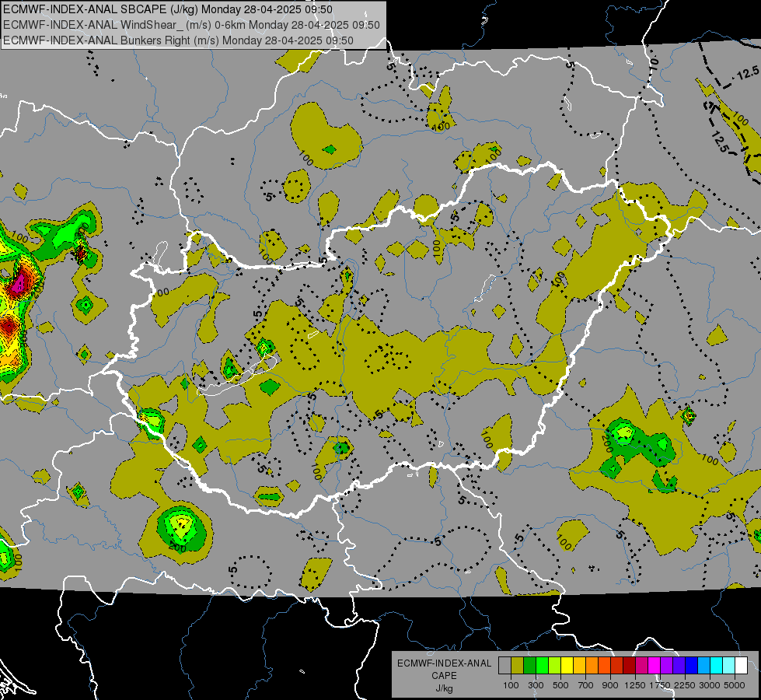Click the CAPE label in legend
This screenshot has height=700, width=761.
tap(444, 676)
